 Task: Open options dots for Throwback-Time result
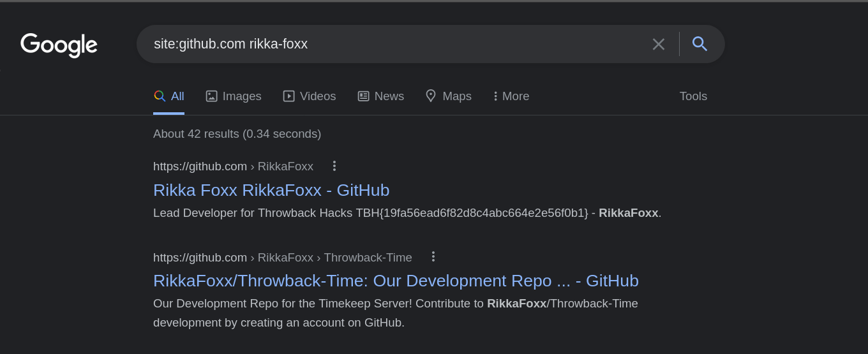433,256
